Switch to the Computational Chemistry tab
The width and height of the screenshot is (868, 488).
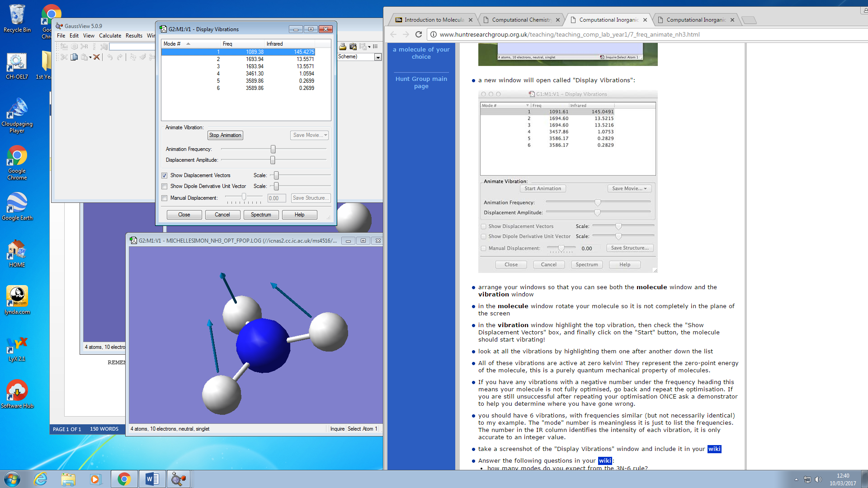(x=521, y=20)
